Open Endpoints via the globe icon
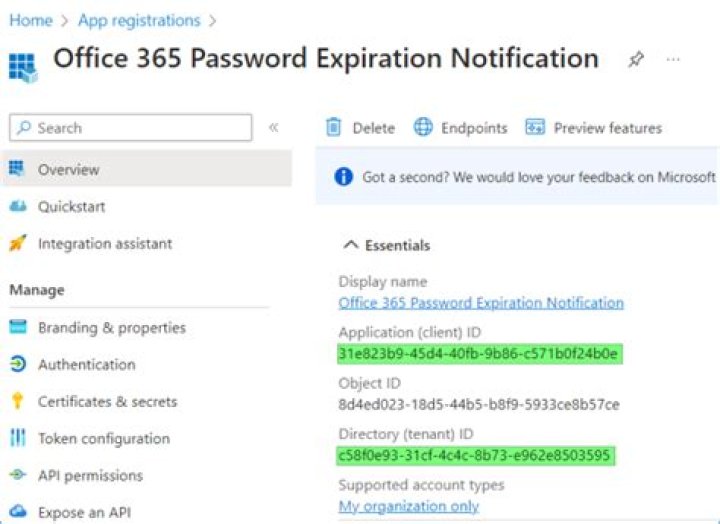The height and width of the screenshot is (524, 720). pos(423,127)
